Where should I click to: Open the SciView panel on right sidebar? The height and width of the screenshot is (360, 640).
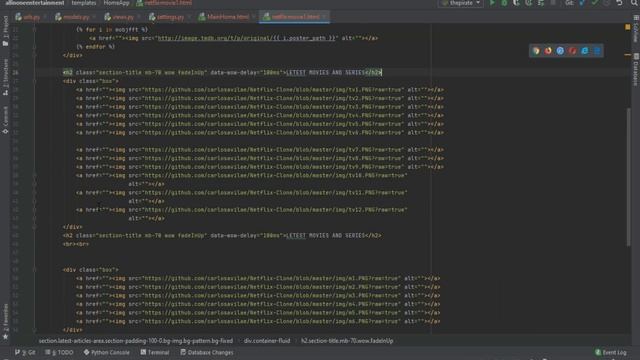[636, 29]
